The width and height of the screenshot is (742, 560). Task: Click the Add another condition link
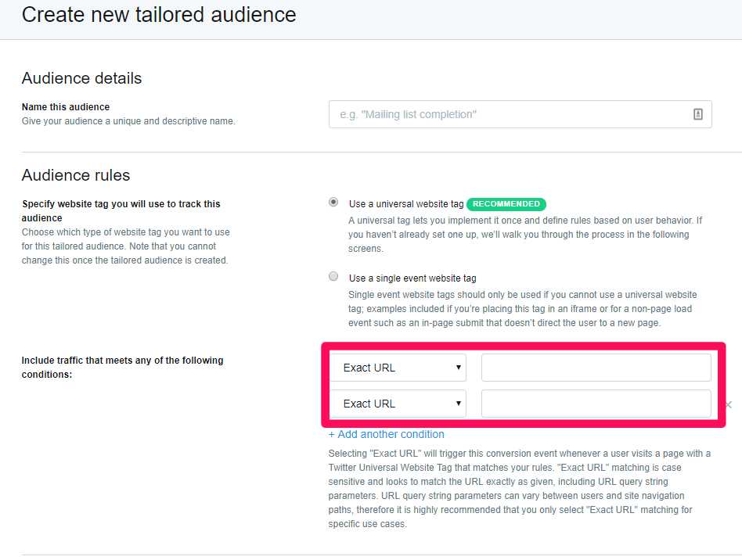pos(386,434)
